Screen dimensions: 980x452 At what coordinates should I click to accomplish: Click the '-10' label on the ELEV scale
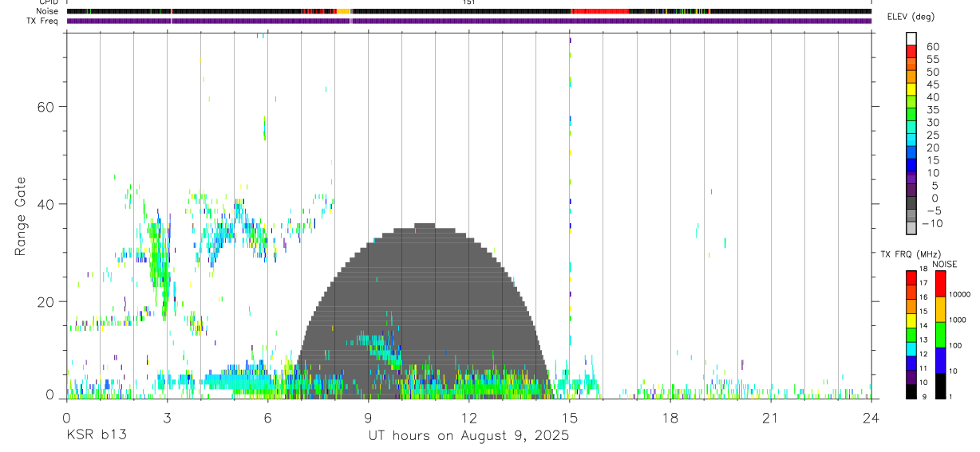pos(932,223)
